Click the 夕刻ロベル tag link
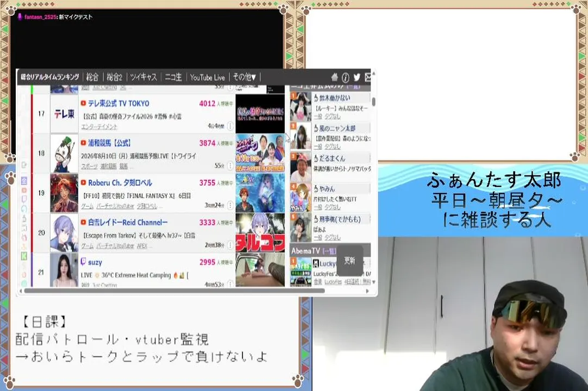 pyautogui.click(x=147, y=206)
